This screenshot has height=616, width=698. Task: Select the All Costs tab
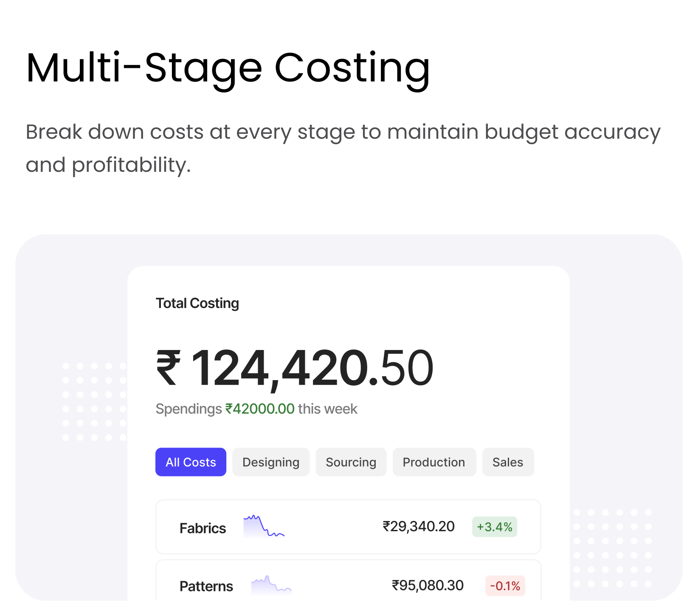pos(191,462)
